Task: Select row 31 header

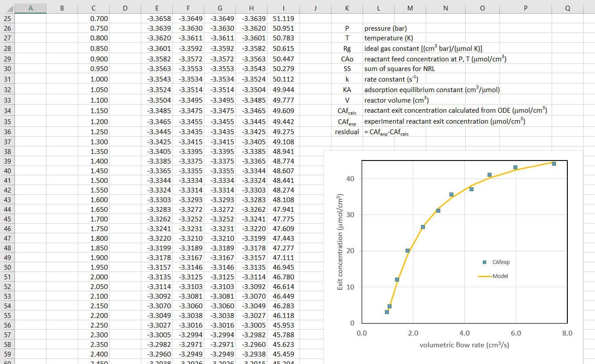Action: pyautogui.click(x=7, y=79)
